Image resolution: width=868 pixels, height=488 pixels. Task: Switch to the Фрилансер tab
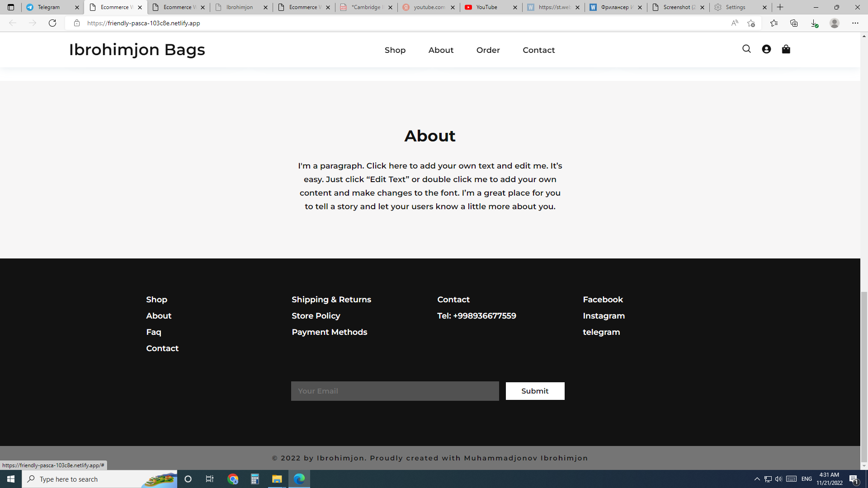[x=615, y=7]
